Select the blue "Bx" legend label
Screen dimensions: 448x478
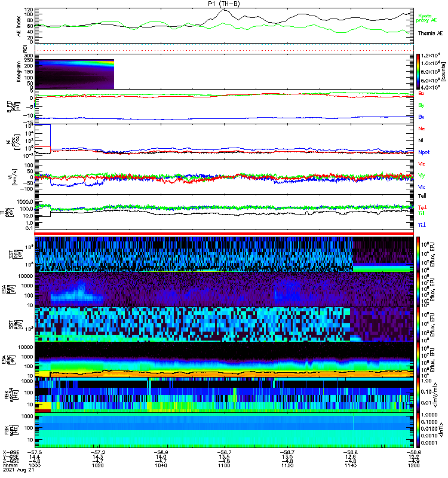pyautogui.click(x=421, y=117)
